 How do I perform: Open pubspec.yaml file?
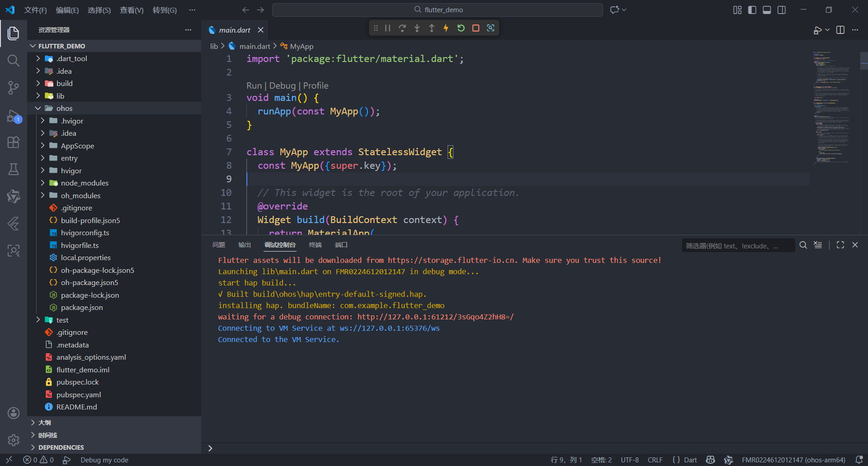tap(114, 395)
